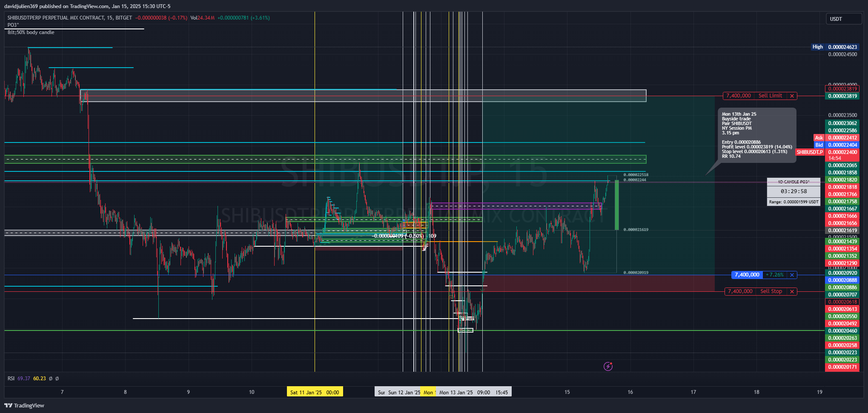
Task: Click the +0.000000781 (+3.61%) value
Action: pos(243,18)
